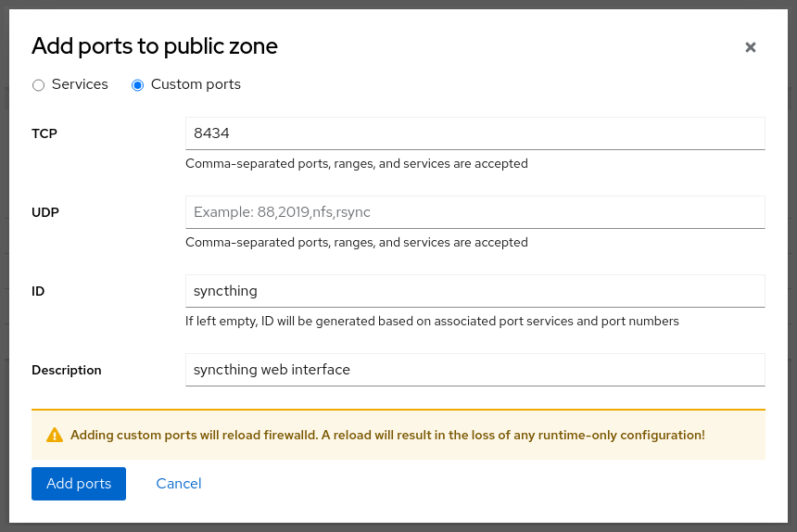Select the Services radio button

click(38, 85)
